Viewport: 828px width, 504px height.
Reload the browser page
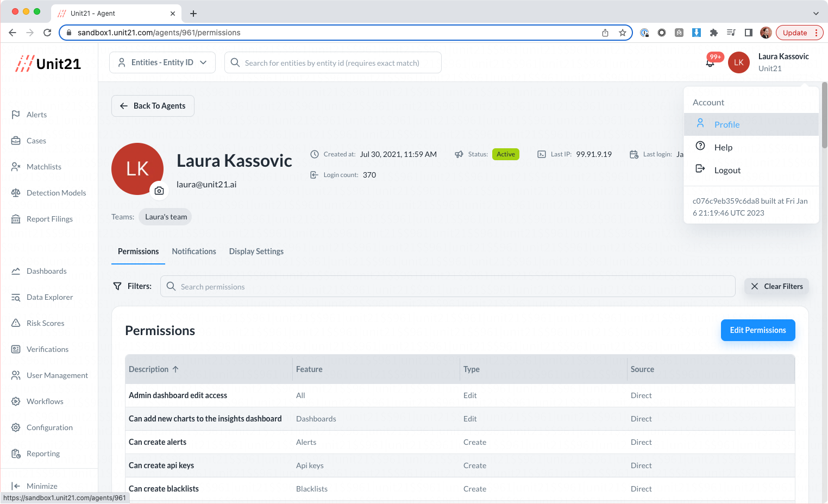pyautogui.click(x=47, y=33)
